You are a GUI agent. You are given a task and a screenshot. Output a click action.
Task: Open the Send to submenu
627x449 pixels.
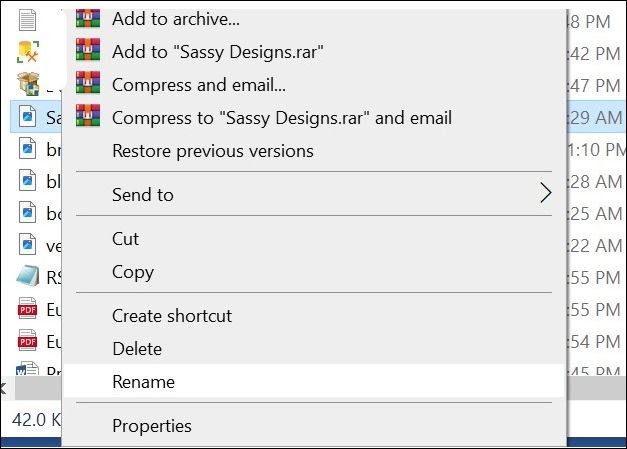pos(143,195)
